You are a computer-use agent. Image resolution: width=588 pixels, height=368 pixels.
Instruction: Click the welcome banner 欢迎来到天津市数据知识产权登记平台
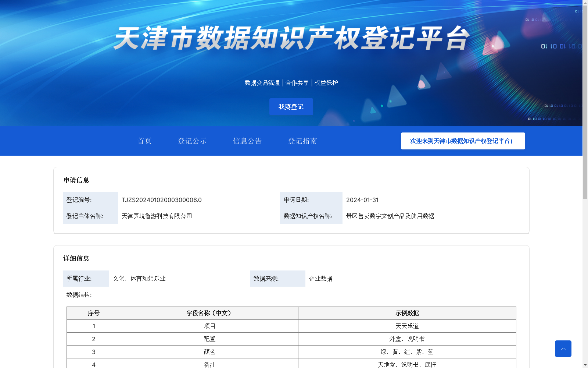463,141
